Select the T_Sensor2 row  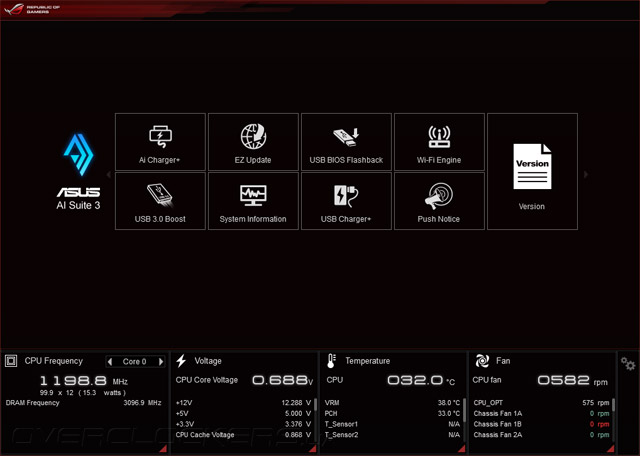[392, 435]
